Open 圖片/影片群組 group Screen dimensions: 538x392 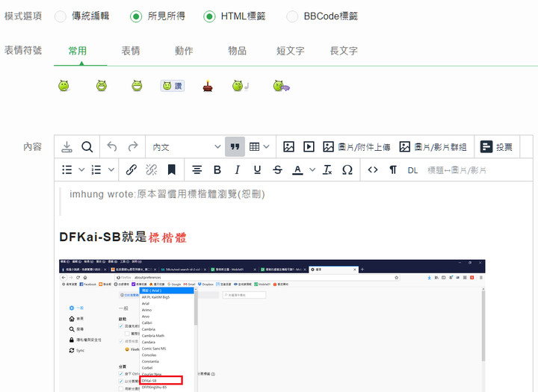click(x=433, y=147)
